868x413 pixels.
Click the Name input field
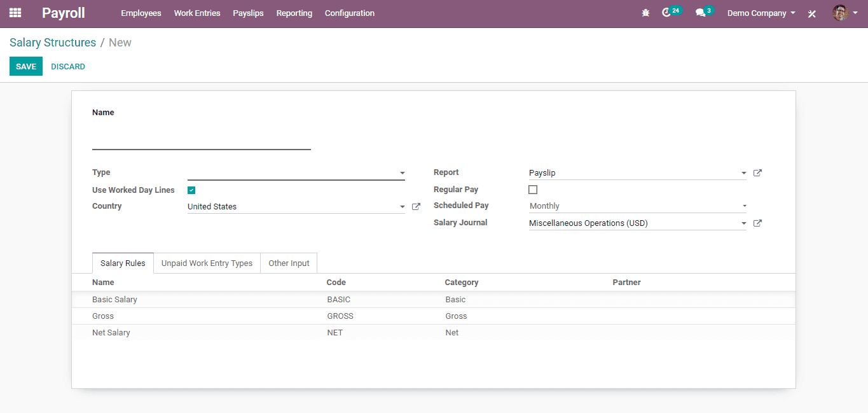pos(201,140)
